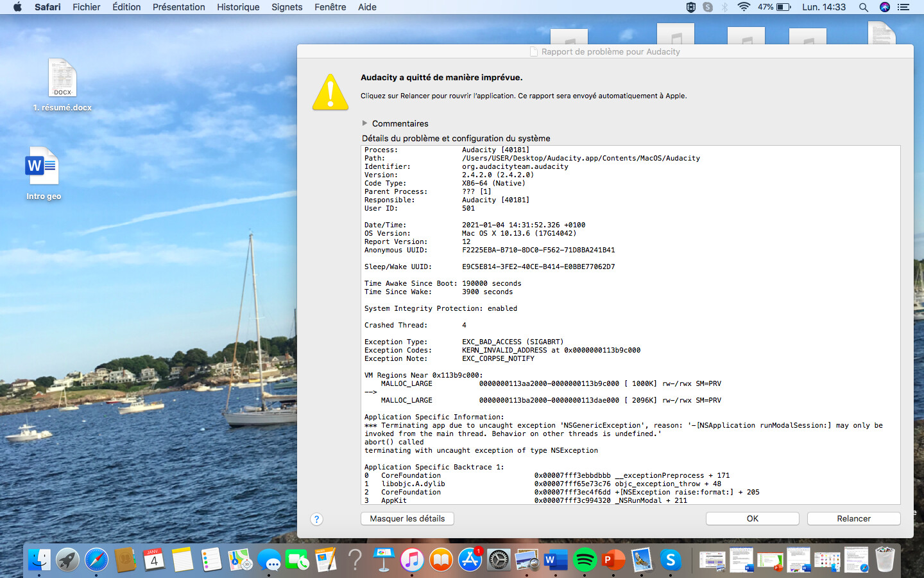Open Pages app in the Dock
Viewport: 924px width, 578px height.
(x=326, y=560)
